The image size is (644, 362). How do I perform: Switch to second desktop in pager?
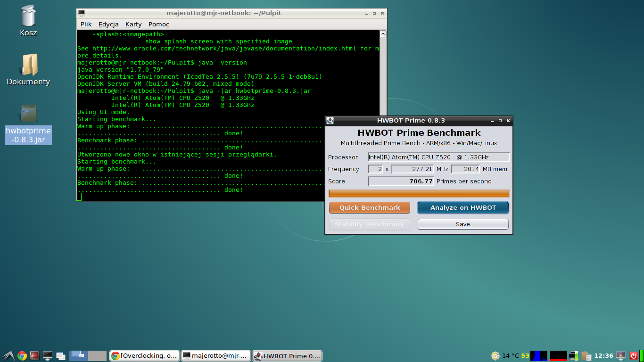pyautogui.click(x=98, y=356)
